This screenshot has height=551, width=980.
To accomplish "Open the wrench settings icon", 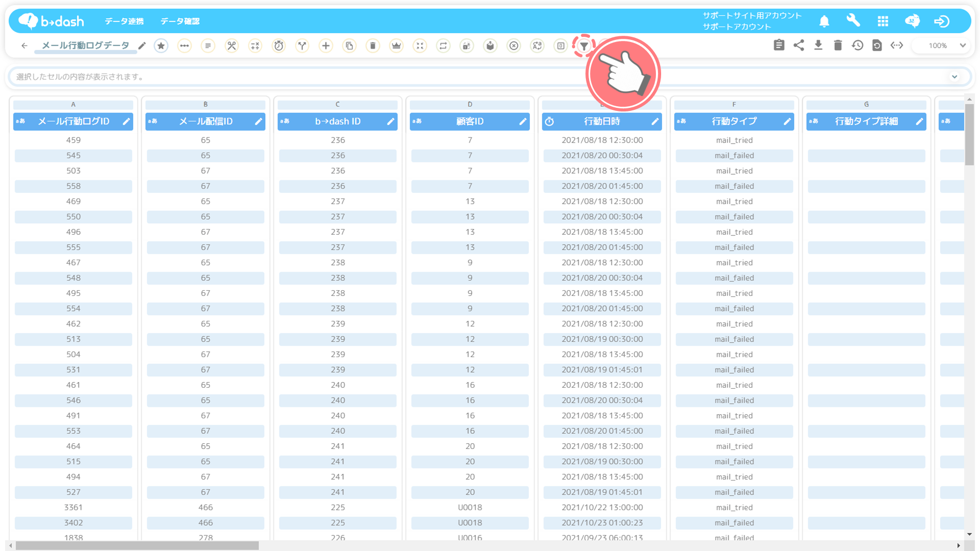I will pos(853,21).
